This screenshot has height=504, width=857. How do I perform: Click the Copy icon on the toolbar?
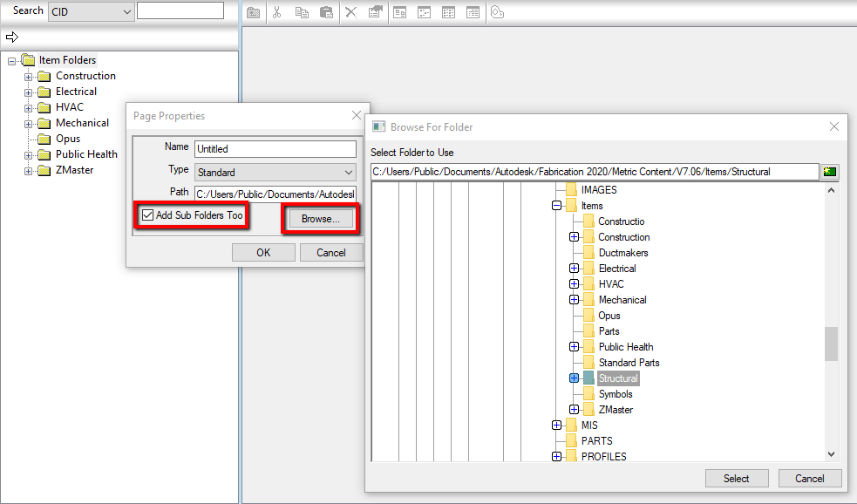(x=301, y=11)
